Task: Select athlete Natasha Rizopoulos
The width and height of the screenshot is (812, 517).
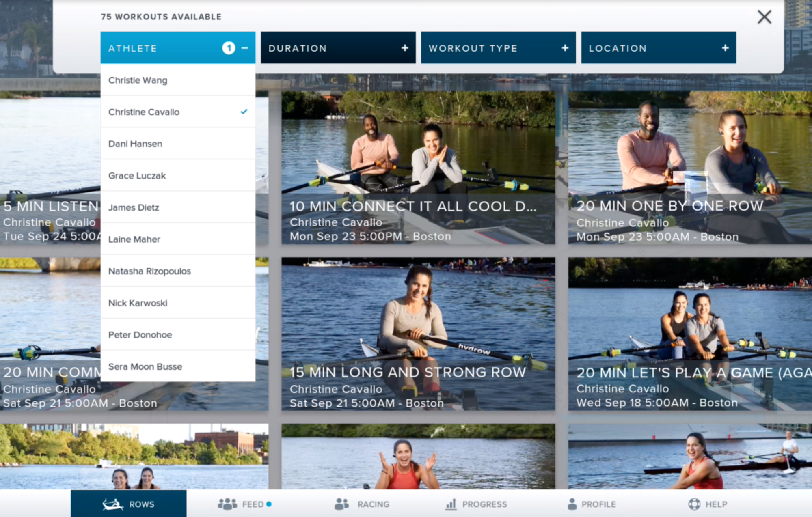Action: point(178,271)
